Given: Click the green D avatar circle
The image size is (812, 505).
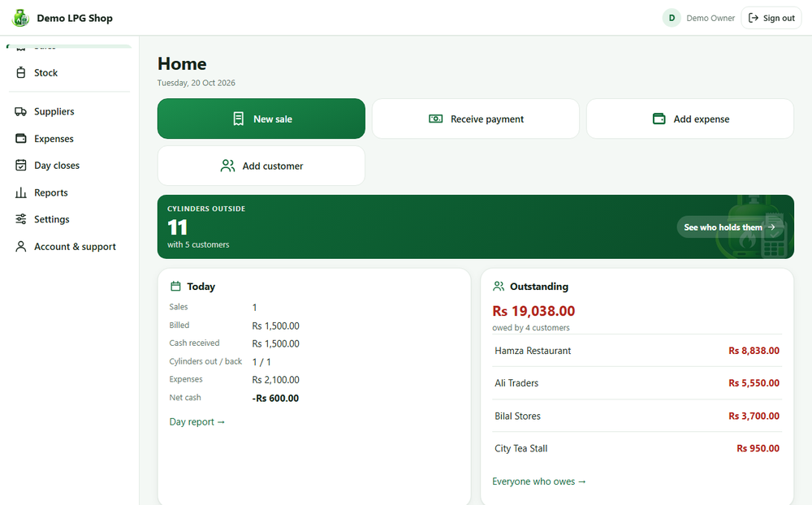Looking at the screenshot, I should coord(672,18).
